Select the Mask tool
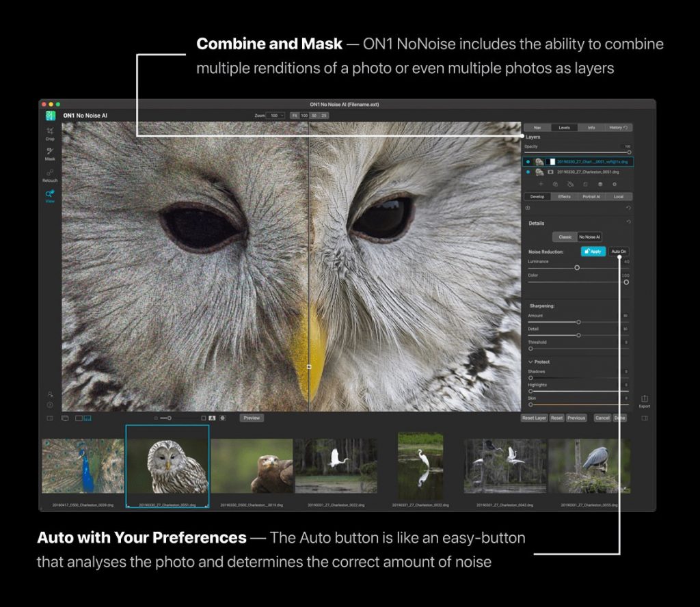Viewport: 700px width, 607px height. pyautogui.click(x=49, y=153)
